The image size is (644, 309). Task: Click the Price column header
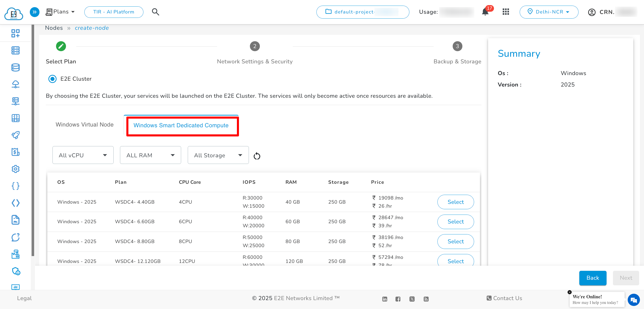point(378,182)
